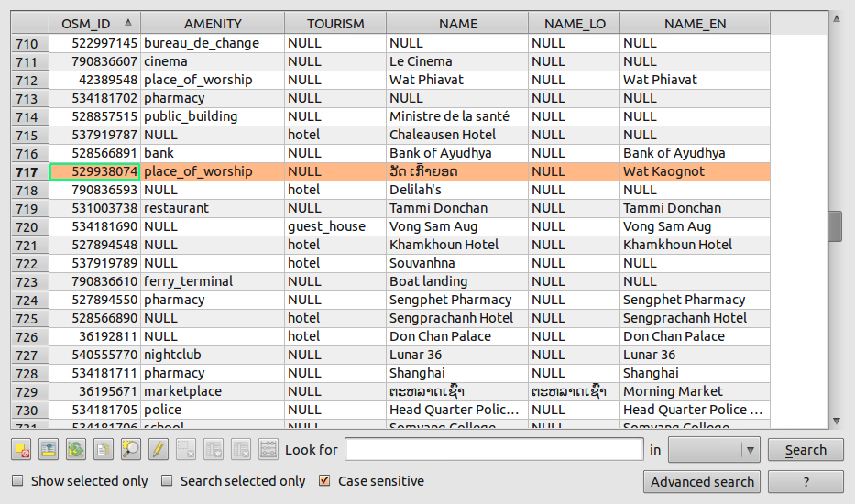Invert the selection with green arrows icon

[76, 449]
